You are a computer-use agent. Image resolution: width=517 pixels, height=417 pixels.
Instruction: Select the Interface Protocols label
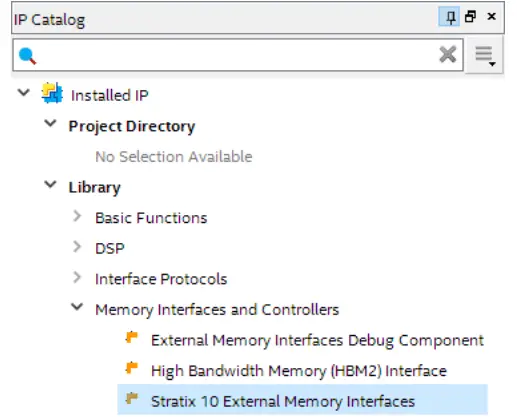pyautogui.click(x=161, y=279)
